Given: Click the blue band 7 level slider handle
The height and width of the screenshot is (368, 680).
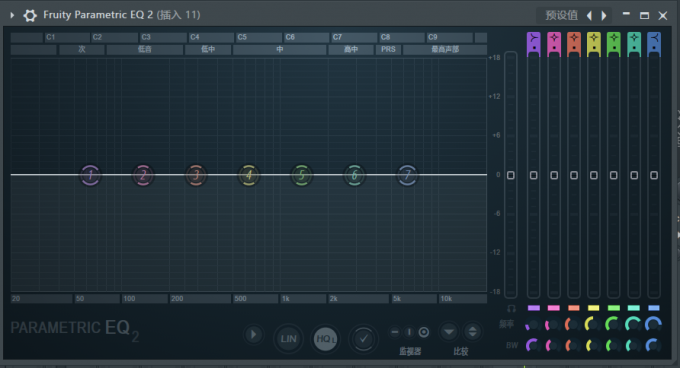Looking at the screenshot, I should (654, 175).
